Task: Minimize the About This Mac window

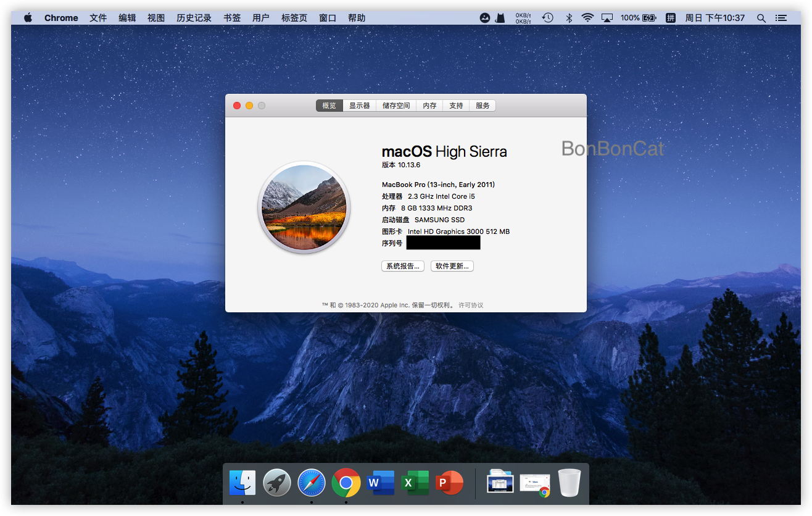Action: click(249, 106)
